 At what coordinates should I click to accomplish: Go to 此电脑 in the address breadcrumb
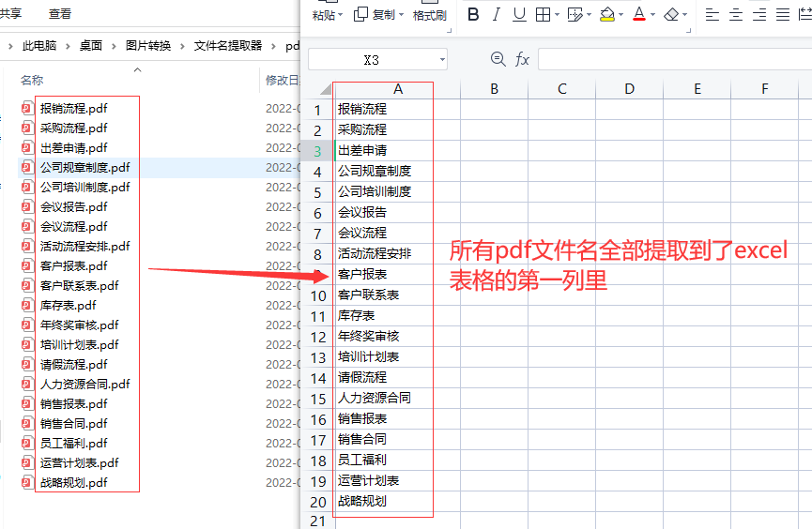click(39, 46)
